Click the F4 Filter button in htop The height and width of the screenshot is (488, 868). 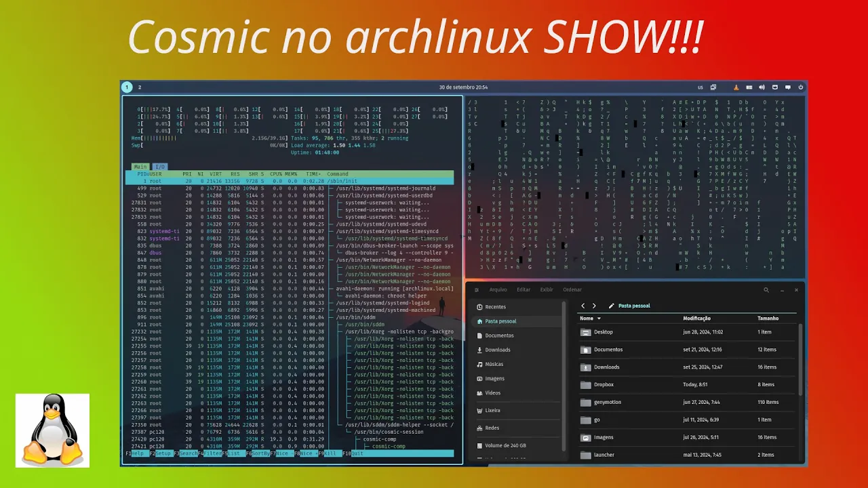(x=210, y=453)
